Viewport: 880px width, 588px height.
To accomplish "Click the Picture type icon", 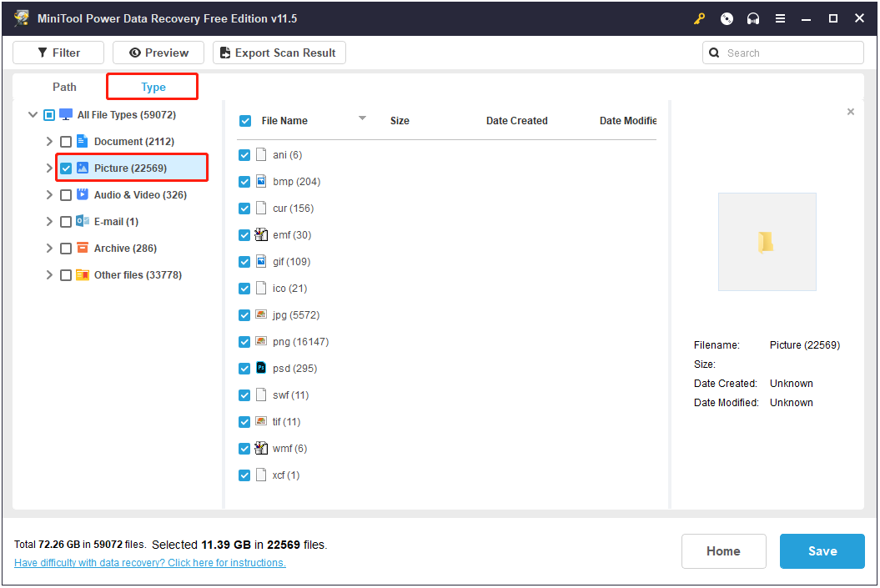I will 83,168.
